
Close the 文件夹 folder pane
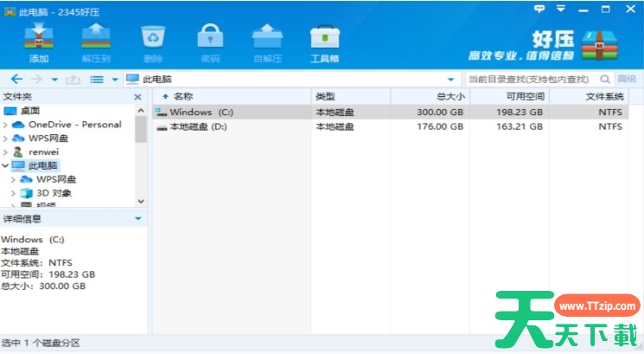[138, 97]
